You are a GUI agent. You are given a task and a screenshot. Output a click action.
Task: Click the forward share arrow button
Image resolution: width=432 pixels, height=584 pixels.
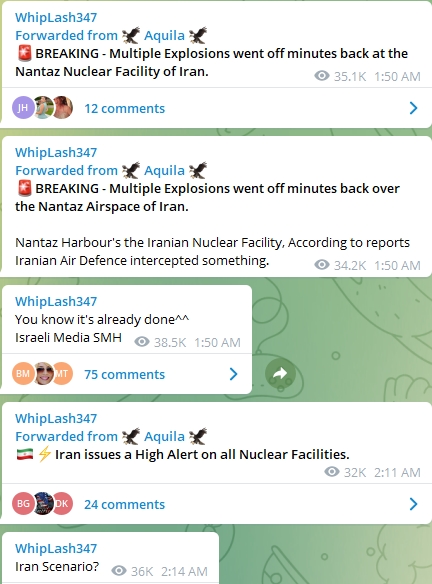(280, 374)
